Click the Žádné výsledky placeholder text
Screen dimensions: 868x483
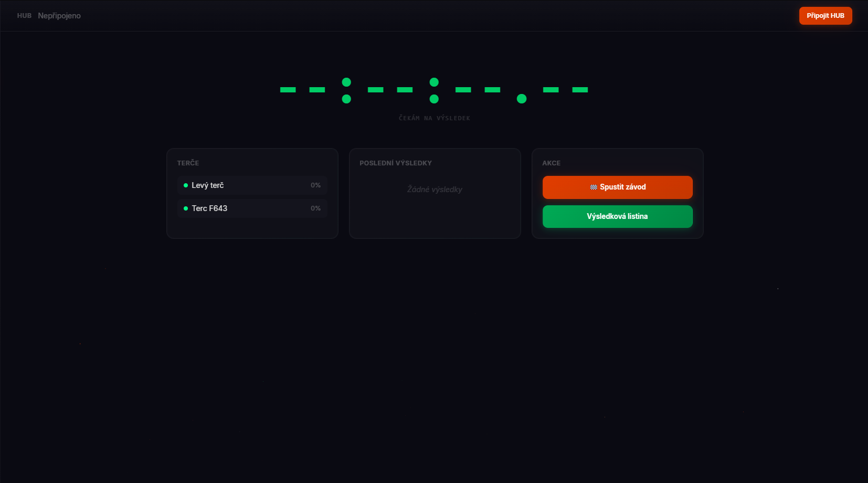point(435,190)
